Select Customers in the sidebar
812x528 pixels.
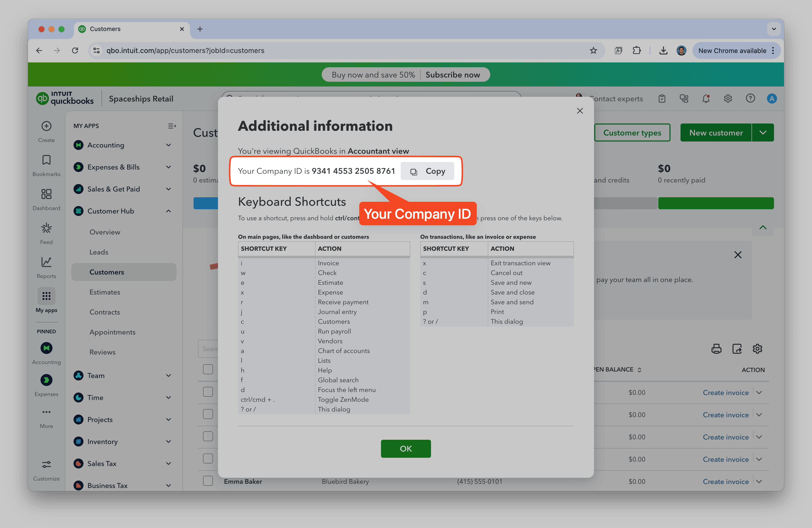(124, 272)
